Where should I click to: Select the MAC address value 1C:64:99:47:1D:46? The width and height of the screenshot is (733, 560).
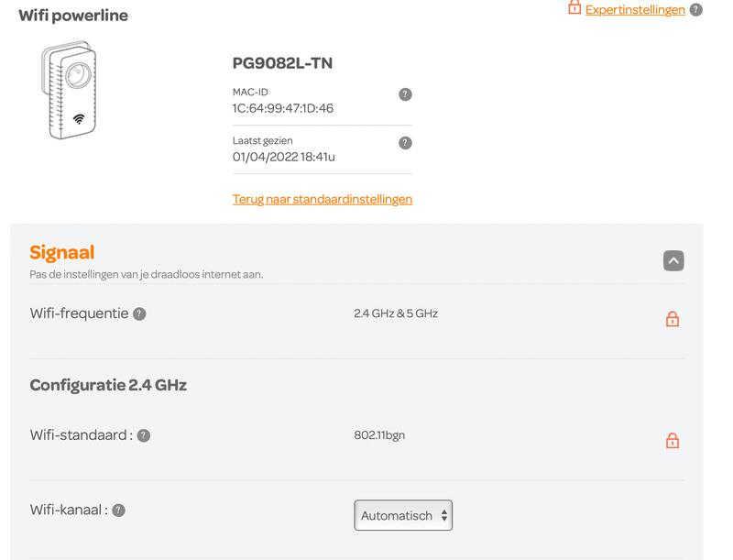click(x=283, y=108)
